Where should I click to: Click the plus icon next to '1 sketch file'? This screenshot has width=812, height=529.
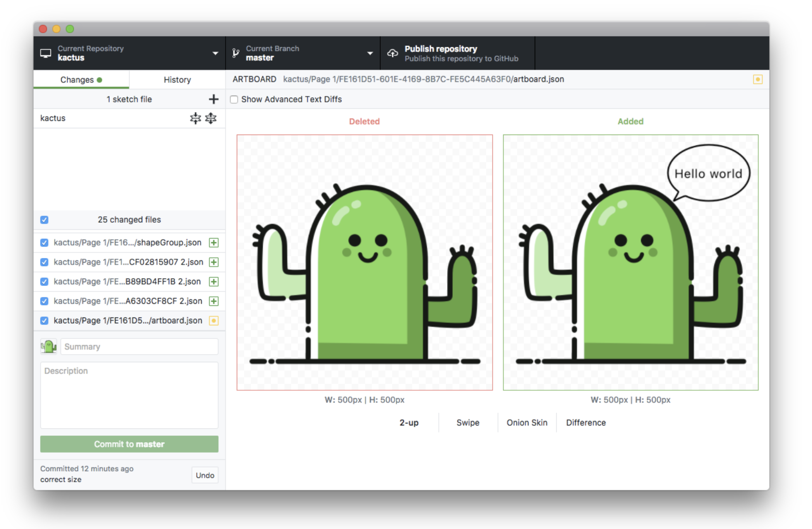coord(214,99)
